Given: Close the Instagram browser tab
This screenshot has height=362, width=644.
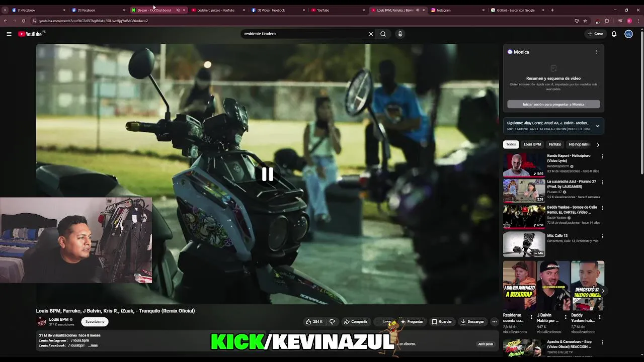Looking at the screenshot, I should pyautogui.click(x=484, y=10).
